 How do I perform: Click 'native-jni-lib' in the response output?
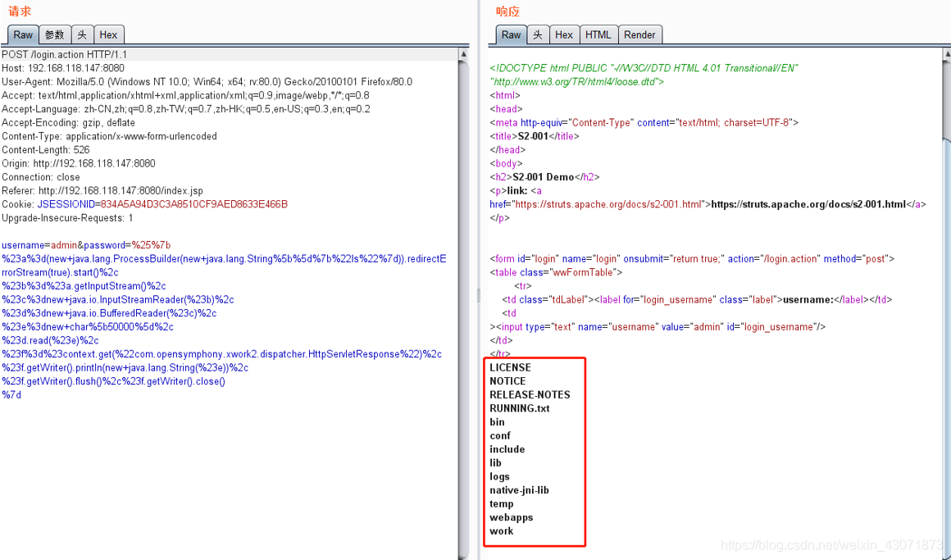(519, 490)
